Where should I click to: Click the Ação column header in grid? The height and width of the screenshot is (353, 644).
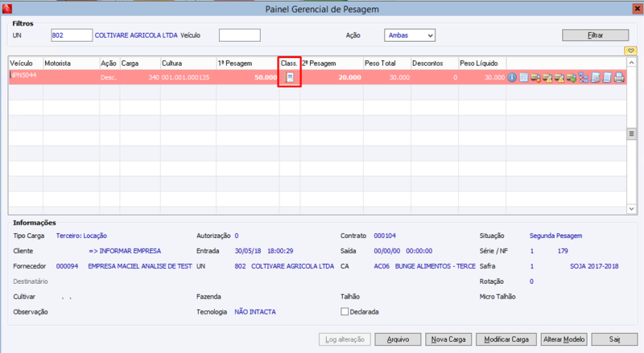[109, 64]
